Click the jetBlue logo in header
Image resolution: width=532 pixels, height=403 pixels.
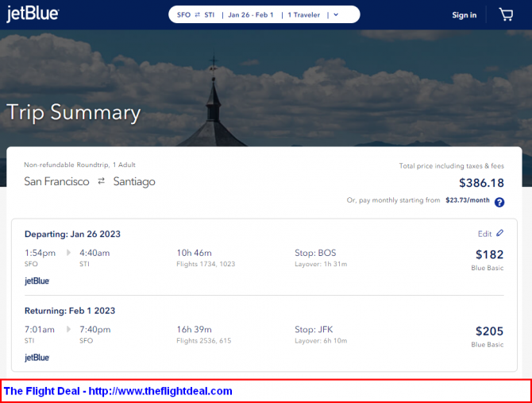point(33,14)
